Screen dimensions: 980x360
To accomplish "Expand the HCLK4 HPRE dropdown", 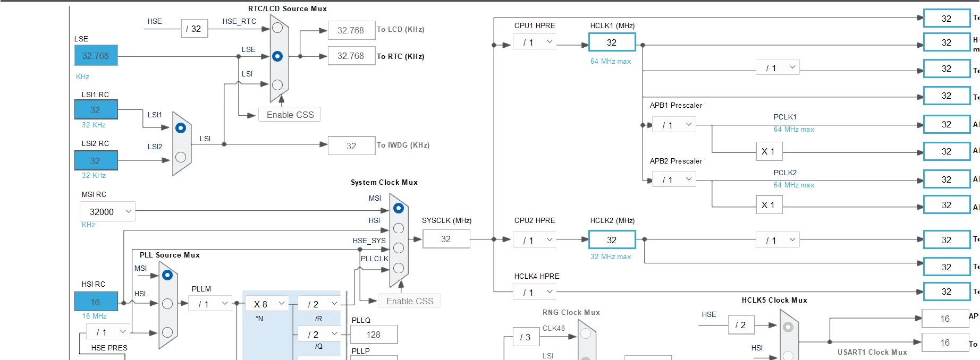I will [x=535, y=292].
